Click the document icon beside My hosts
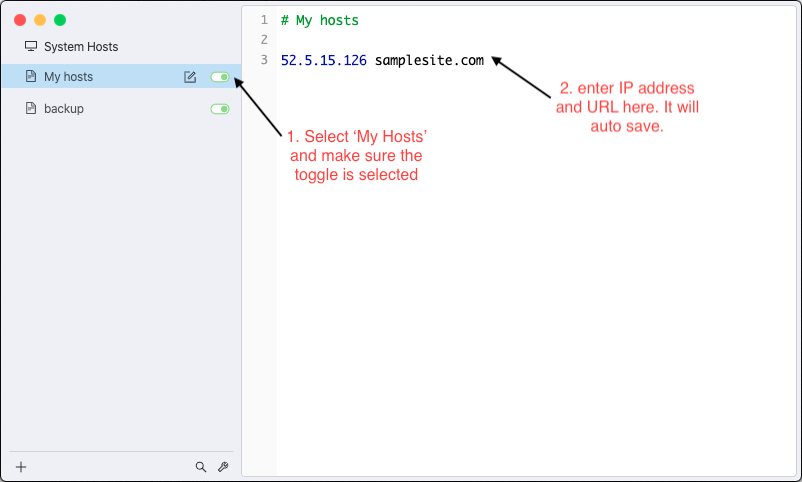This screenshot has height=482, width=802. coord(31,77)
